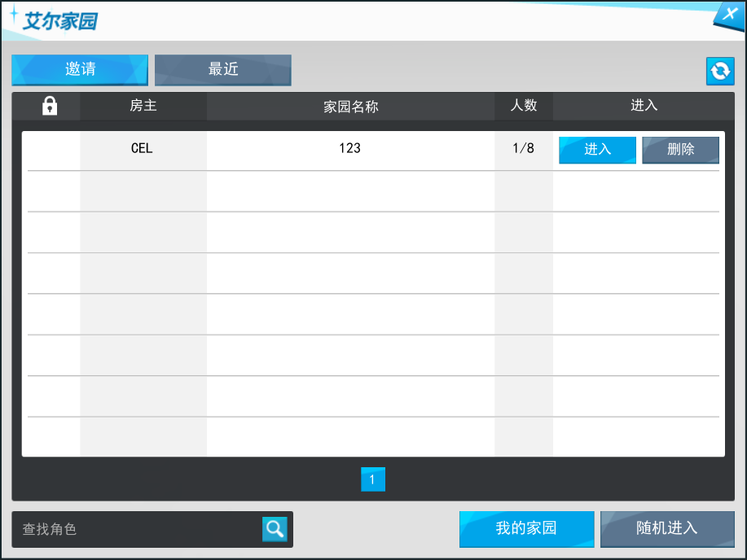
Task: Click the refresh list icon
Action: point(719,72)
